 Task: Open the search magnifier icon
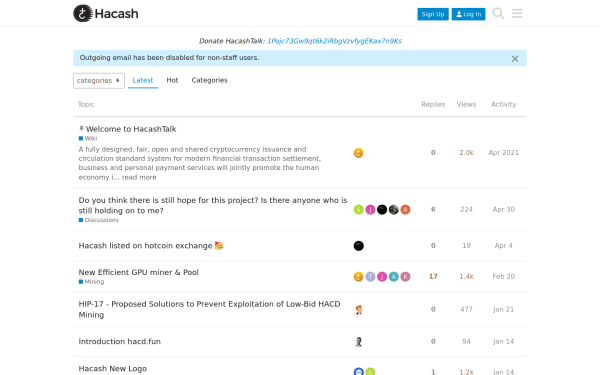coord(498,13)
